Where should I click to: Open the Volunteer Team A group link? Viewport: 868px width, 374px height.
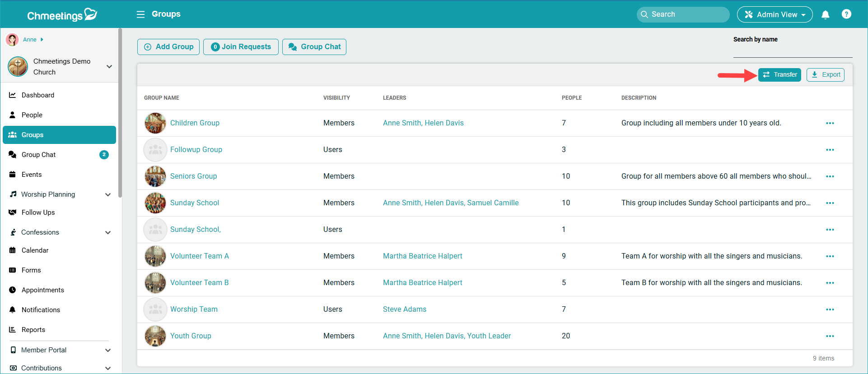pyautogui.click(x=199, y=256)
